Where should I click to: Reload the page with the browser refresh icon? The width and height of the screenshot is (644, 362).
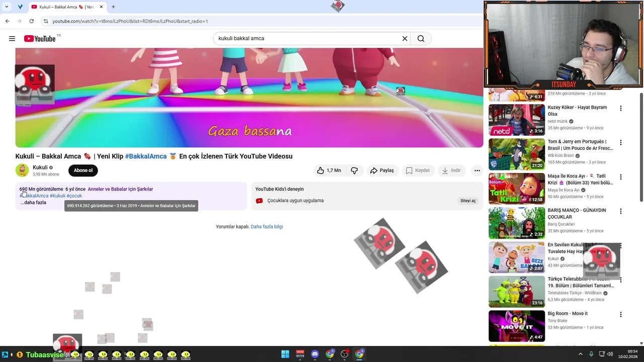(31, 21)
